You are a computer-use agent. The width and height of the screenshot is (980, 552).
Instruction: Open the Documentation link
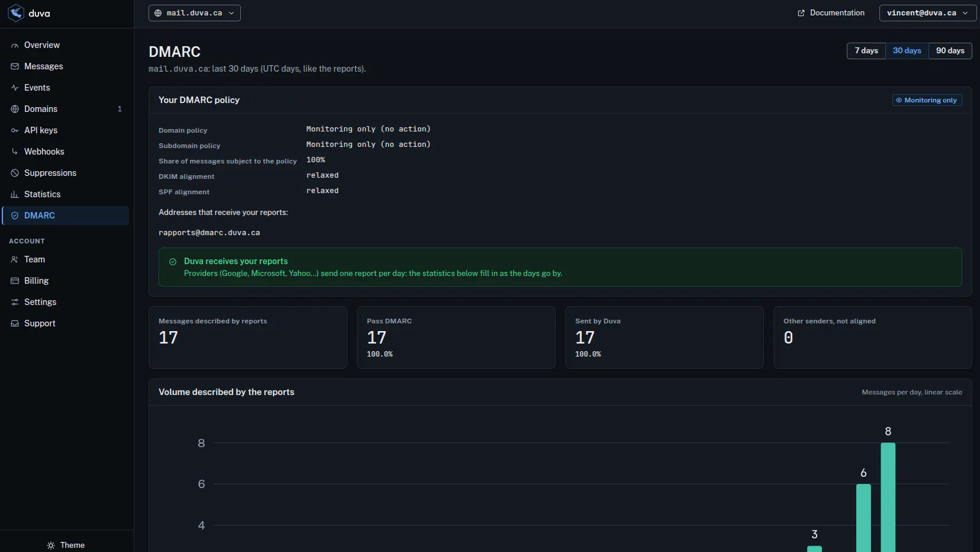point(831,13)
